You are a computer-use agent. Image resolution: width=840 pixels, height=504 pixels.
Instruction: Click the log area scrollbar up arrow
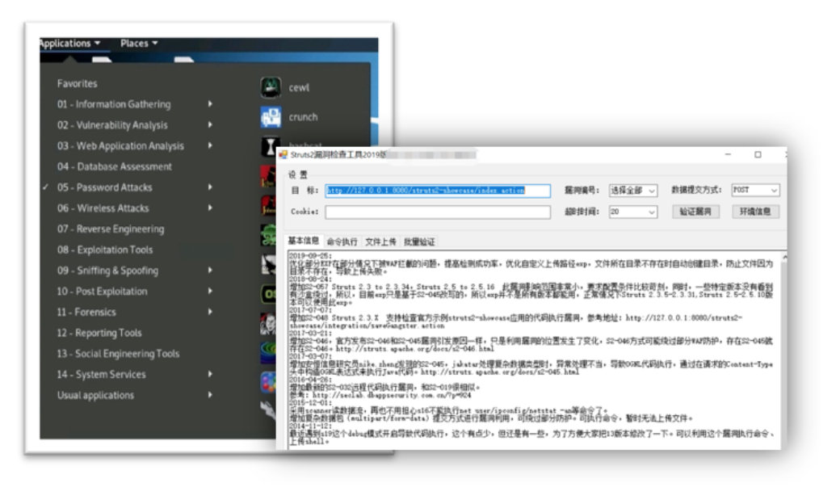(784, 258)
